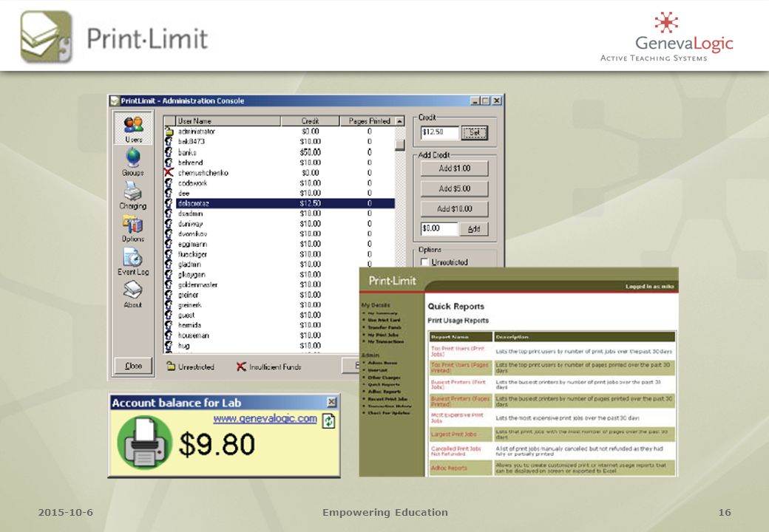The width and height of the screenshot is (769, 532).
Task: Select the hermida user row
Action: point(262,325)
